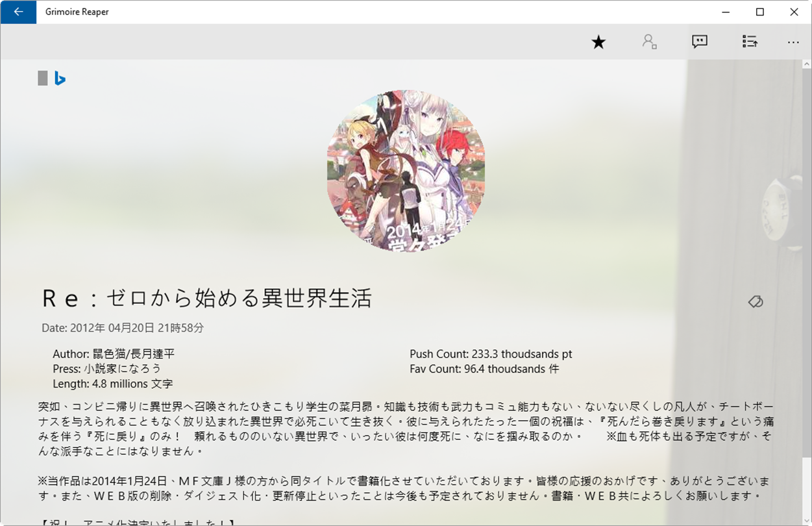Viewport: 812px width, 526px height.
Task: Click the Length 4.8 millions line
Action: [x=112, y=384]
